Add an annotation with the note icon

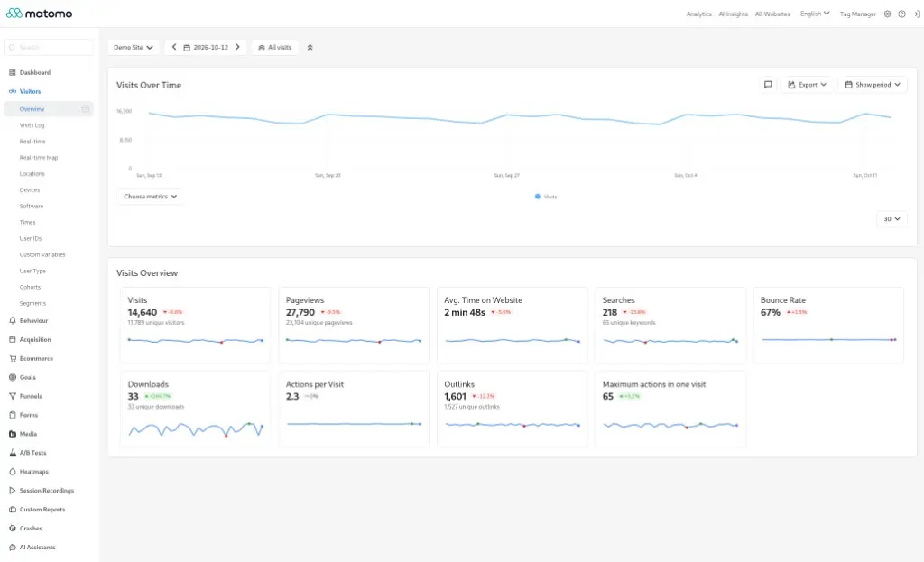(768, 85)
